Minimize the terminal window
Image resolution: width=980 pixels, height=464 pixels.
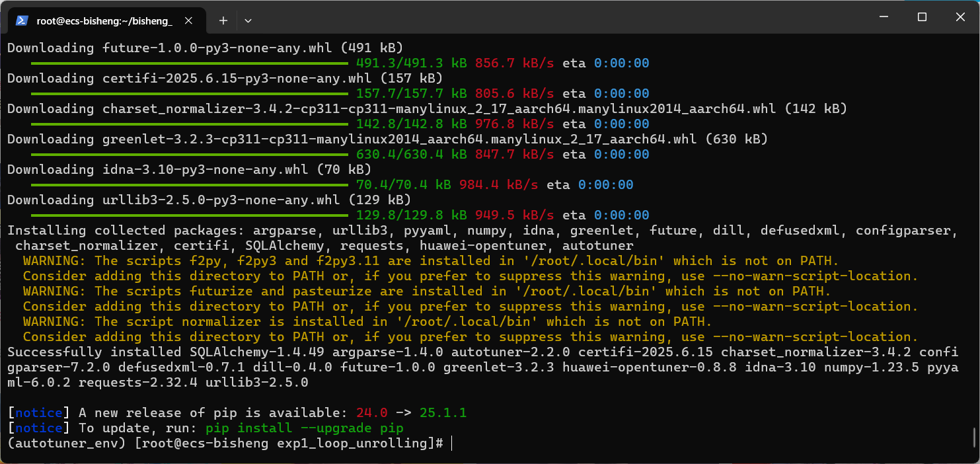885,17
